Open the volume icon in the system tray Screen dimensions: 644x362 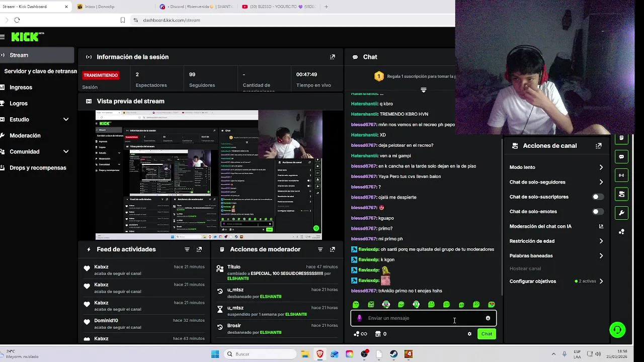598,354
